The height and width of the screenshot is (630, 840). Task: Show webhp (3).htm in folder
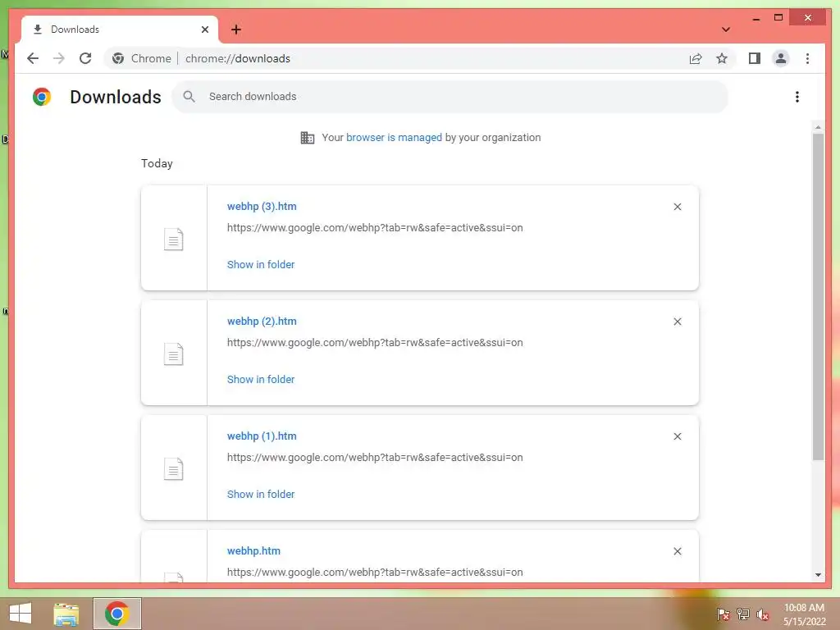261,265
